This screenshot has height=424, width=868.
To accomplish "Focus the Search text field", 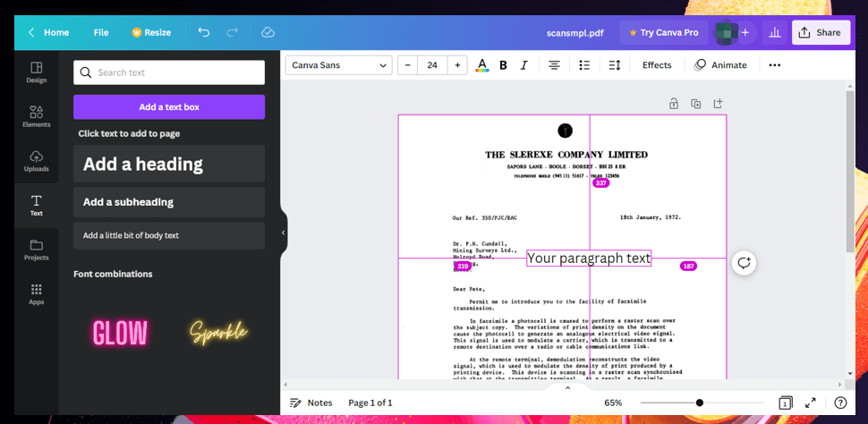I will tap(169, 72).
